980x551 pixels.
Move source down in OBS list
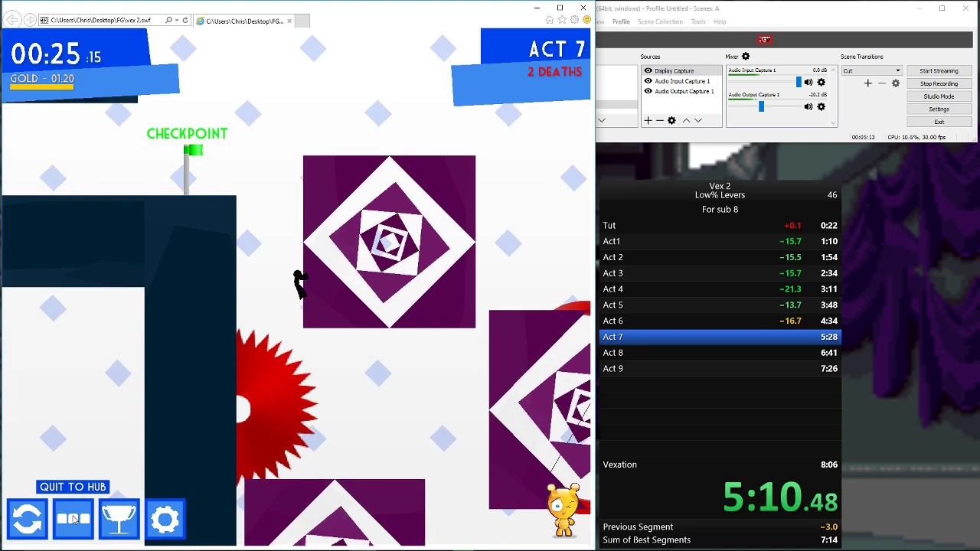click(x=697, y=120)
